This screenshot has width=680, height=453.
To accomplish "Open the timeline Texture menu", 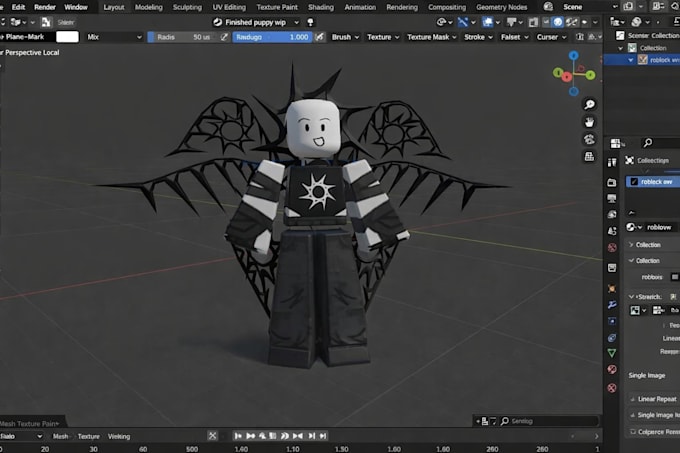I will tap(88, 437).
